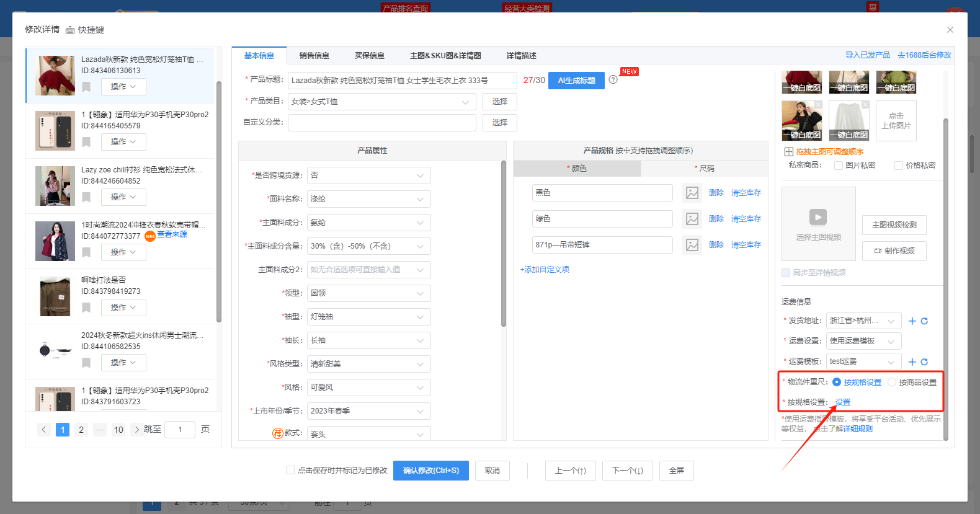This screenshot has width=980, height=514.
Task: Click the bookmark flag under ID:843798419273
Action: coord(86,308)
